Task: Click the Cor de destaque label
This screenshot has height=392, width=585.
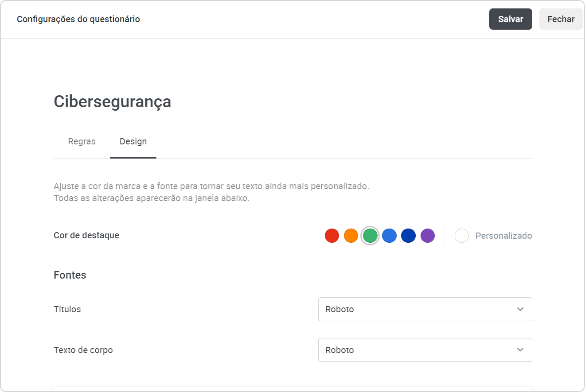Action: pyautogui.click(x=86, y=235)
